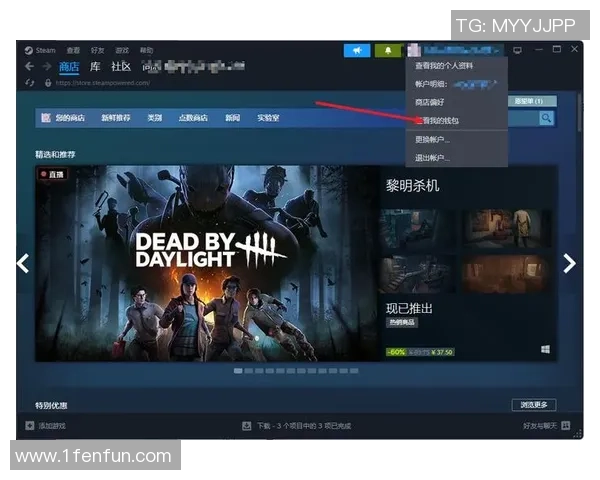Open the blurred username profile tab beside 社区
The height and width of the screenshot is (480, 600).
click(x=193, y=67)
